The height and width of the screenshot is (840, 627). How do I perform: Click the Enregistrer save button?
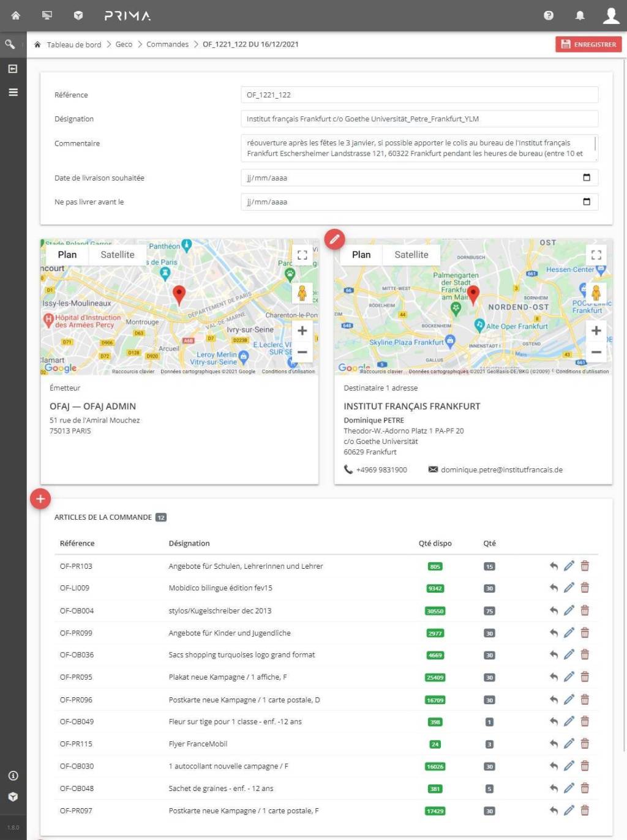click(588, 44)
